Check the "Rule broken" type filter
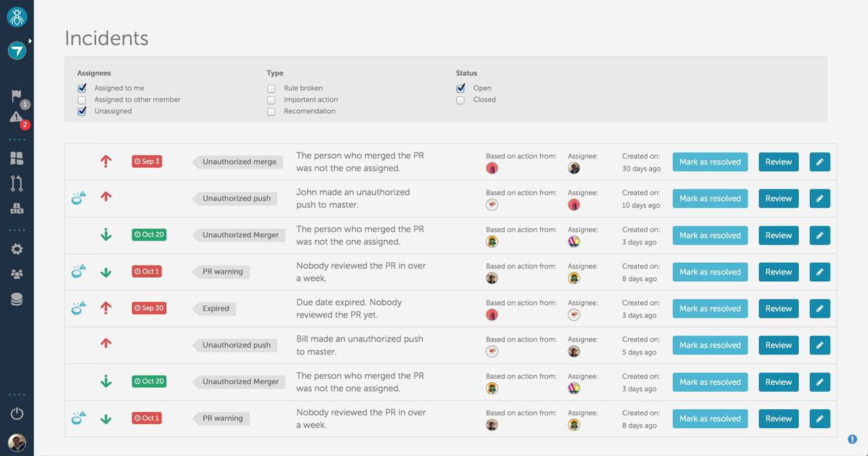 point(271,88)
